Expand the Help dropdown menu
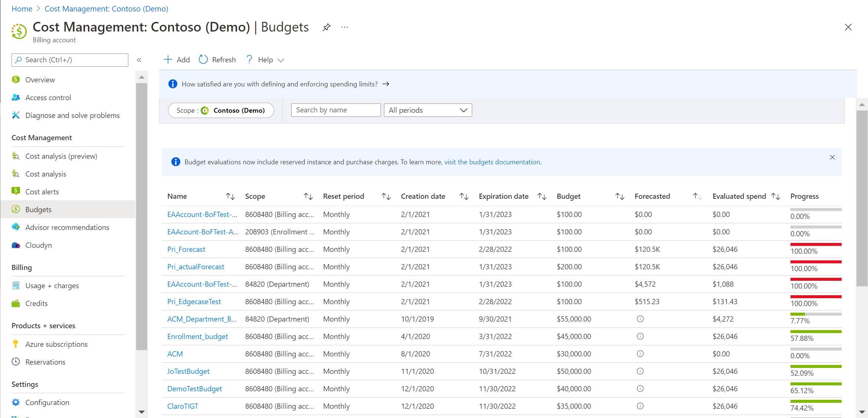The width and height of the screenshot is (868, 418). click(x=265, y=60)
